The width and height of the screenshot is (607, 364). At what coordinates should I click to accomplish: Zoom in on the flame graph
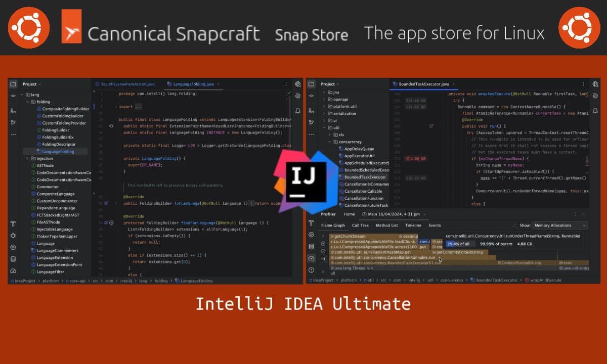coord(323,243)
